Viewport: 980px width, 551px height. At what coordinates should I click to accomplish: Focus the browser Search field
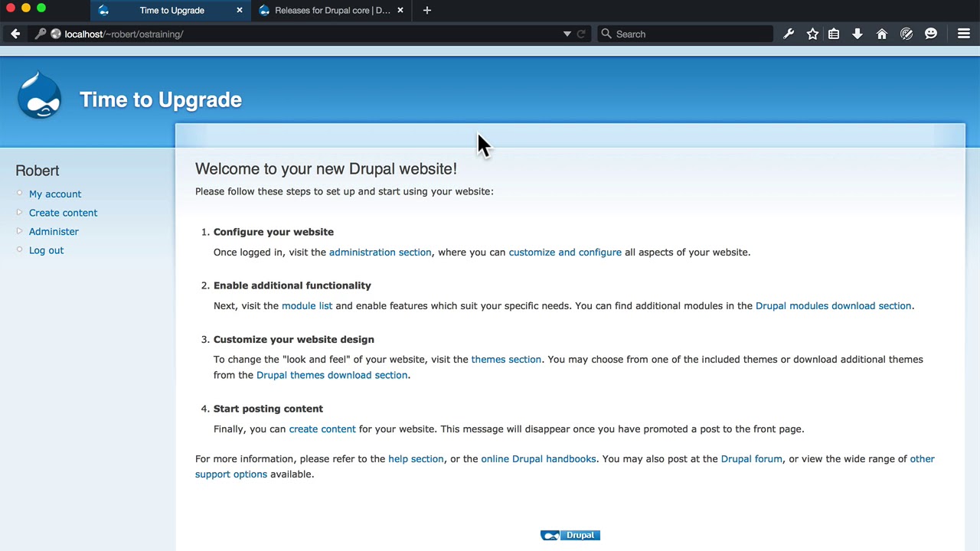click(x=685, y=34)
